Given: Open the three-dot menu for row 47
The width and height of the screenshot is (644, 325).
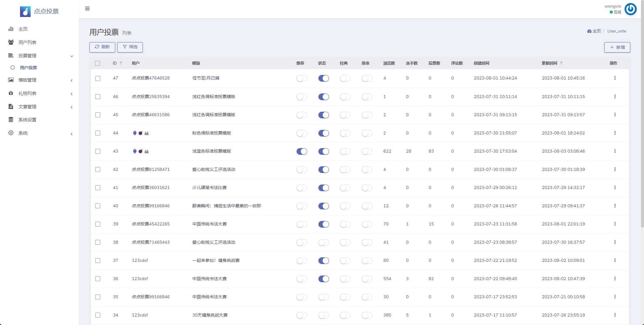Looking at the screenshot, I should 615,78.
